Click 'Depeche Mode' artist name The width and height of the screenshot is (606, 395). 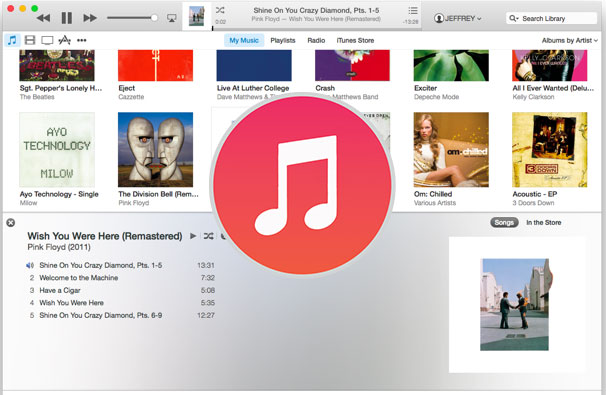tap(436, 97)
